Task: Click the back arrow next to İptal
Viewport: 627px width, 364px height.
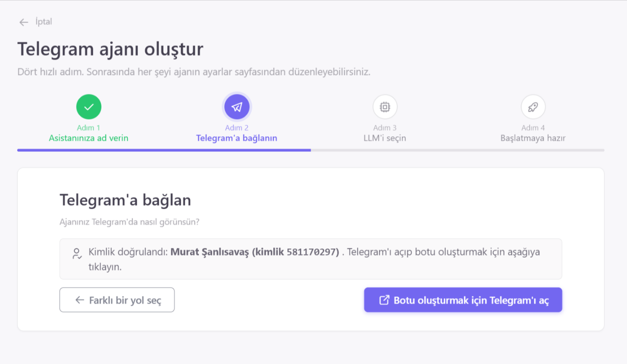Action: [24, 22]
